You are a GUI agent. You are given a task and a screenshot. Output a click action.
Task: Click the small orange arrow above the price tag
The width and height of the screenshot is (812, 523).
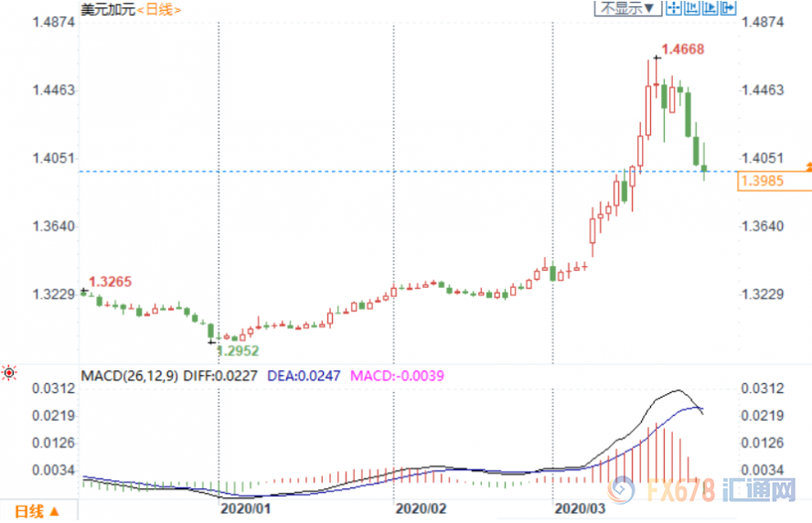coord(809,166)
